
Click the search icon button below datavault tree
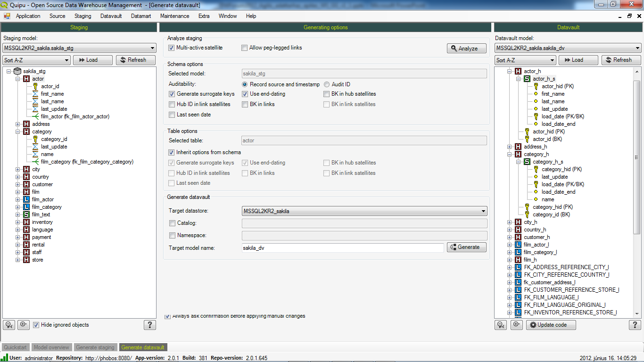tap(501, 325)
